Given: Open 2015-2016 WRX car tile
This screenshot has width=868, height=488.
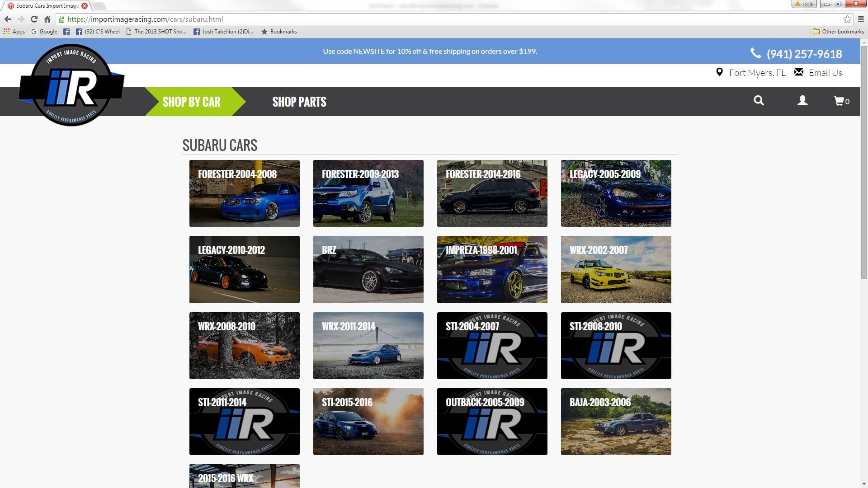Looking at the screenshot, I should click(245, 476).
